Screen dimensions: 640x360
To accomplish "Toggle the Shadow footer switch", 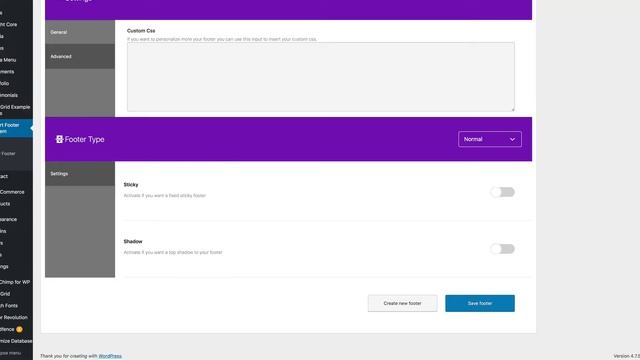I will (502, 249).
